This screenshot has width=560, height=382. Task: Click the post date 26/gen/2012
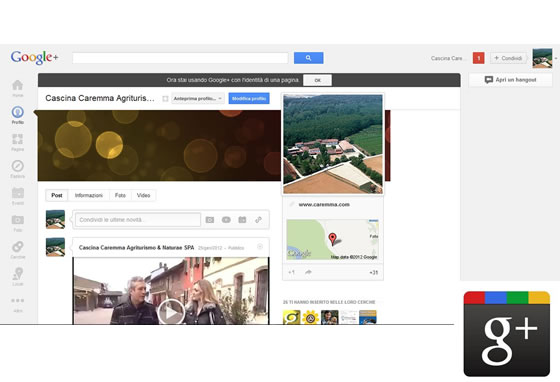click(210, 248)
